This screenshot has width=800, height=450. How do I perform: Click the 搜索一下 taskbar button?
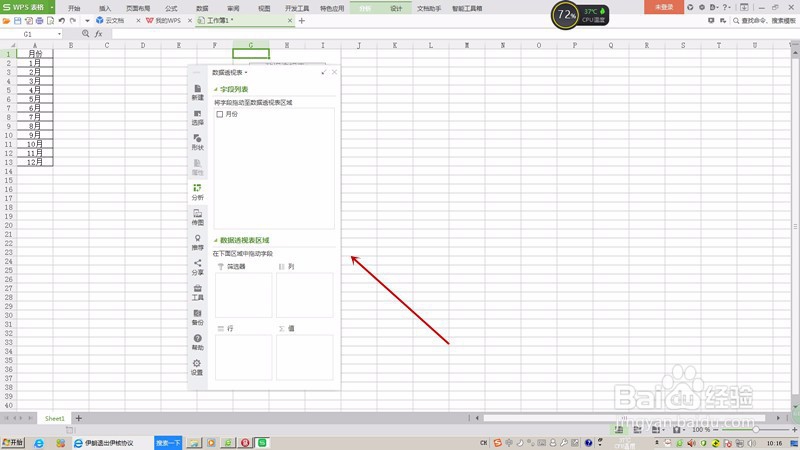168,443
